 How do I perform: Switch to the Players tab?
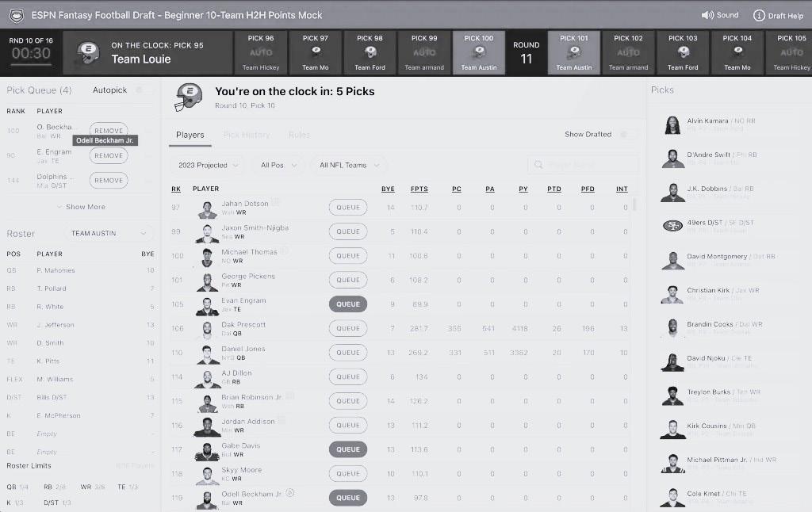[190, 135]
